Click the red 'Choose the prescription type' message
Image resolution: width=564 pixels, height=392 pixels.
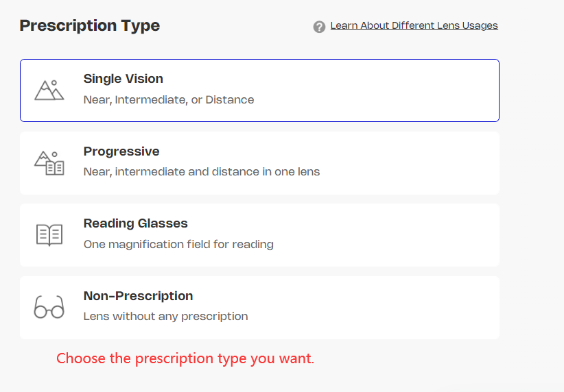(185, 358)
